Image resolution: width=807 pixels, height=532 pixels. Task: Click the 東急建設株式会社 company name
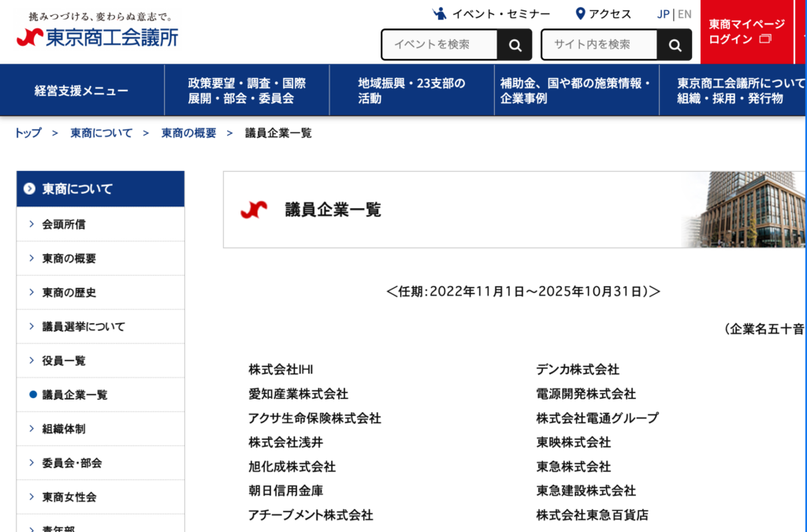[586, 490]
